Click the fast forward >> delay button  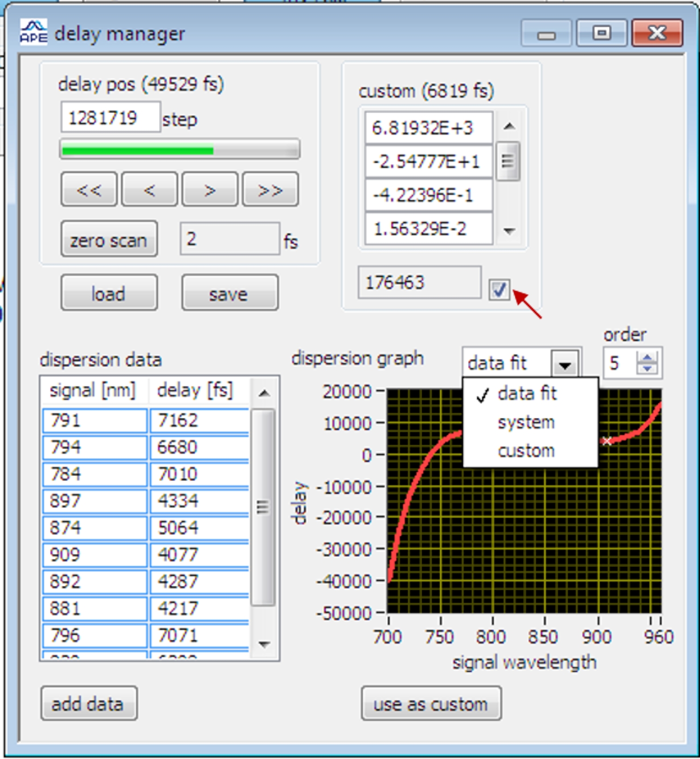point(270,190)
